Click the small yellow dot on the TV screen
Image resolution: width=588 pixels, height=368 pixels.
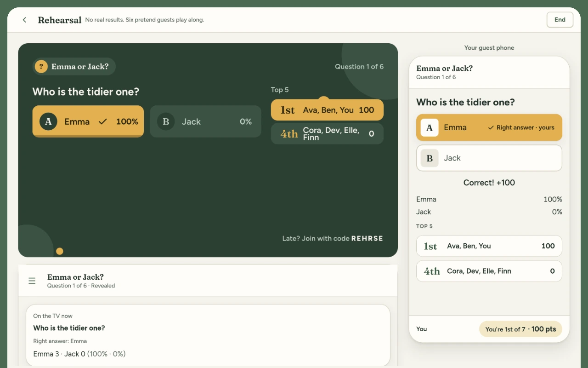click(60, 251)
